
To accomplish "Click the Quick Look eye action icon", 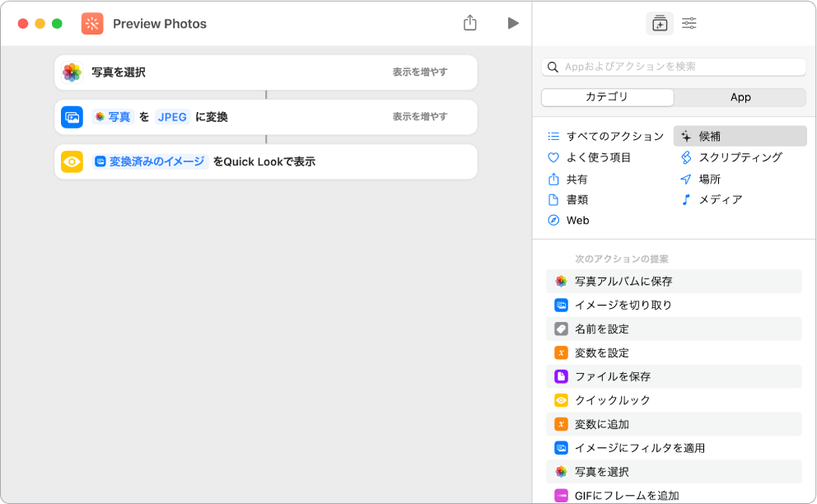I will (72, 161).
